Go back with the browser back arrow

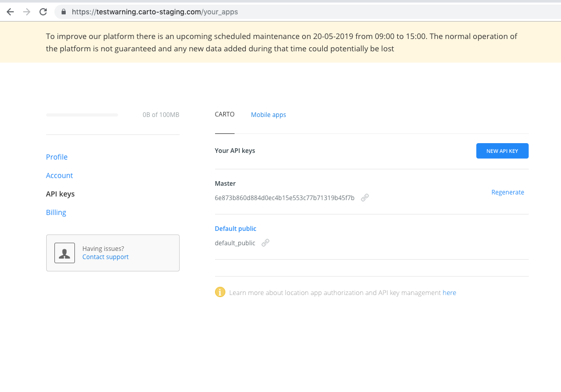[10, 12]
